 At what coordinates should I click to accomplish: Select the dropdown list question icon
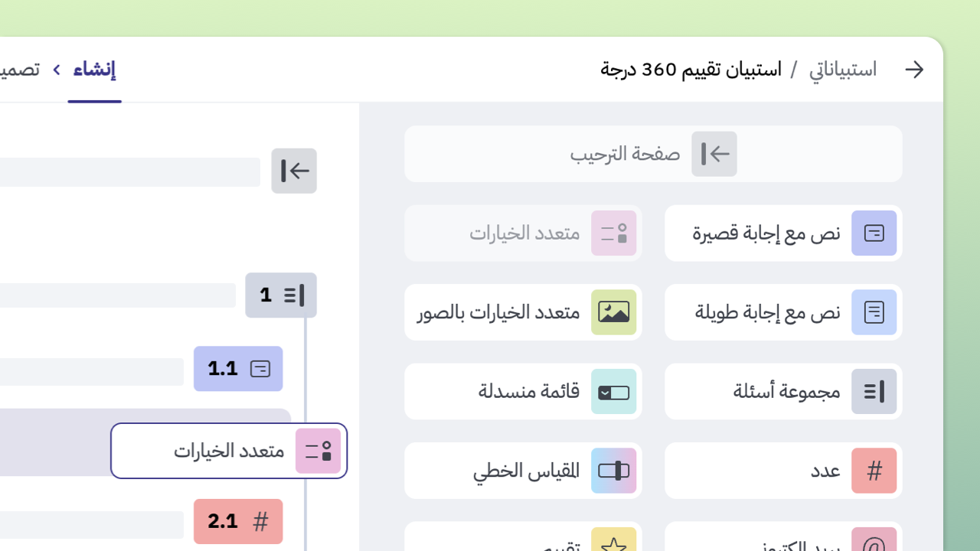(613, 391)
